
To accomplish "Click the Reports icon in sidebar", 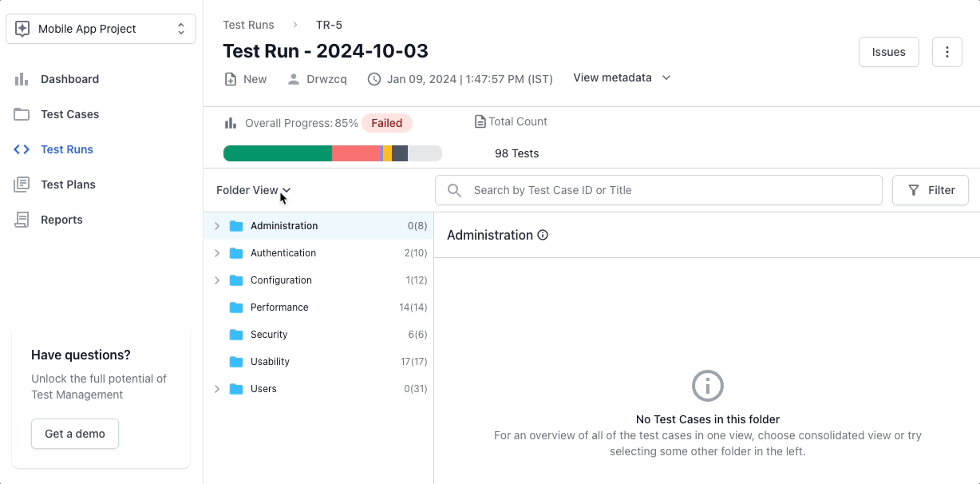I will click(x=22, y=220).
